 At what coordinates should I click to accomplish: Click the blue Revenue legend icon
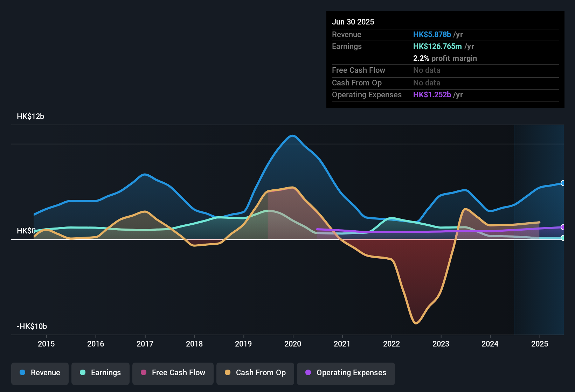click(x=22, y=373)
